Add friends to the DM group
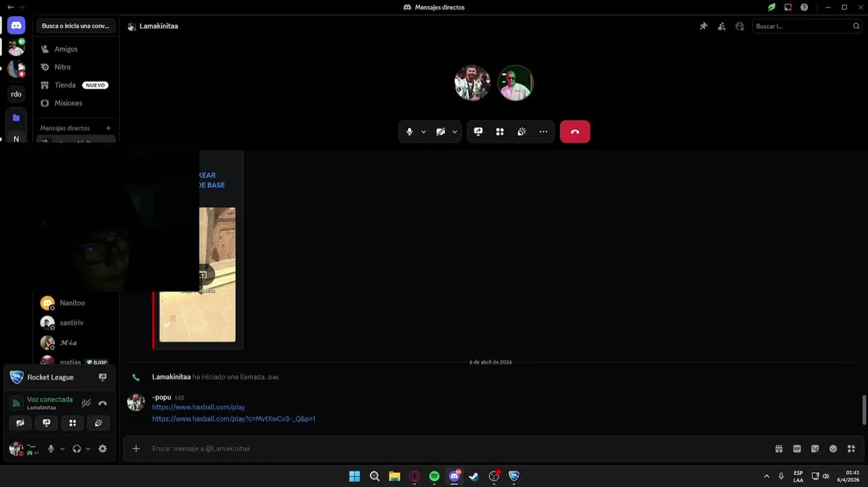 click(722, 26)
